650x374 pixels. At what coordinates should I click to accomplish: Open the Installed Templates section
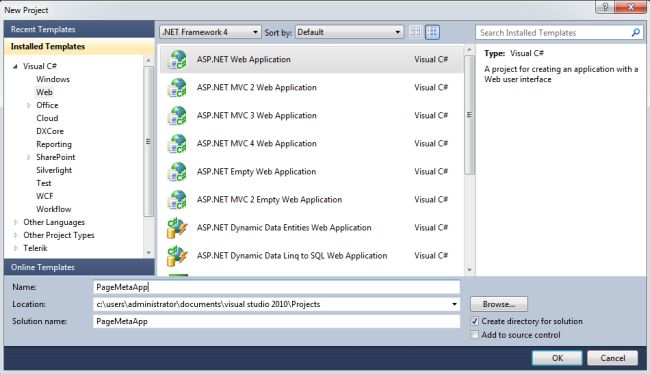click(x=79, y=46)
